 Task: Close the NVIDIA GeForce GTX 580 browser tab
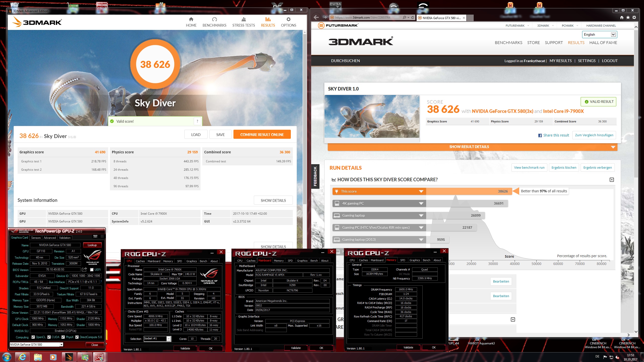pyautogui.click(x=464, y=18)
